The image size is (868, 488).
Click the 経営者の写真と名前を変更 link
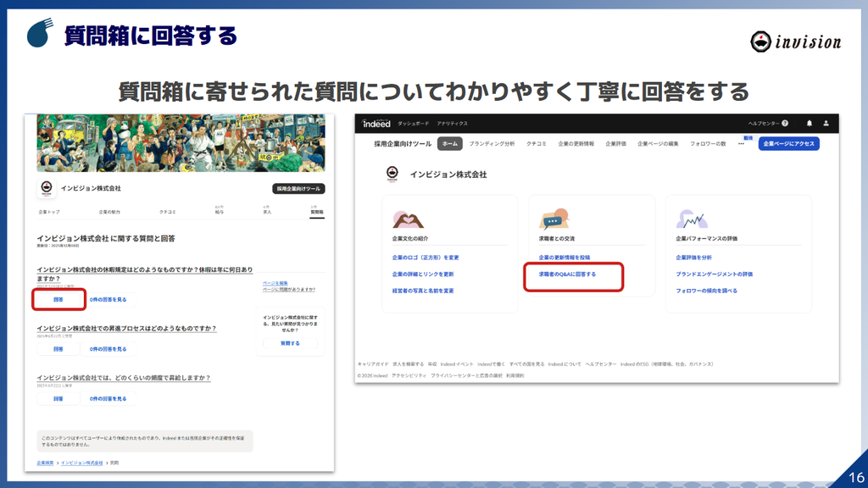(x=423, y=291)
